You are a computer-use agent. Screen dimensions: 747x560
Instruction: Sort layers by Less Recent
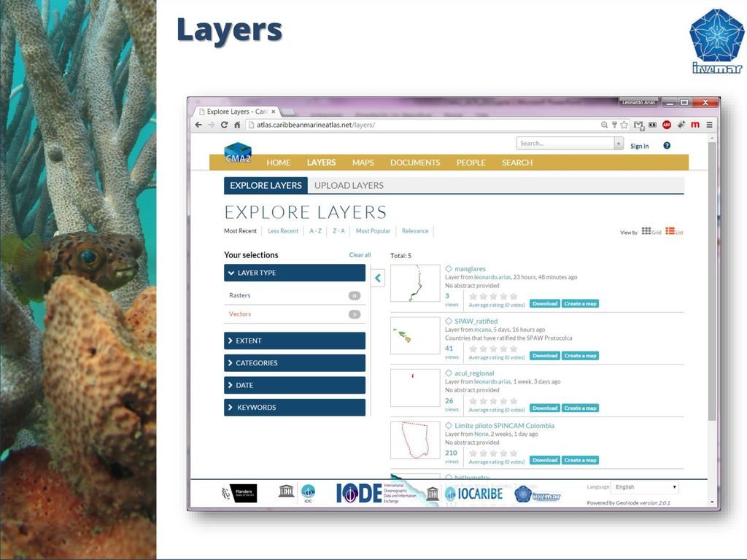pos(283,231)
